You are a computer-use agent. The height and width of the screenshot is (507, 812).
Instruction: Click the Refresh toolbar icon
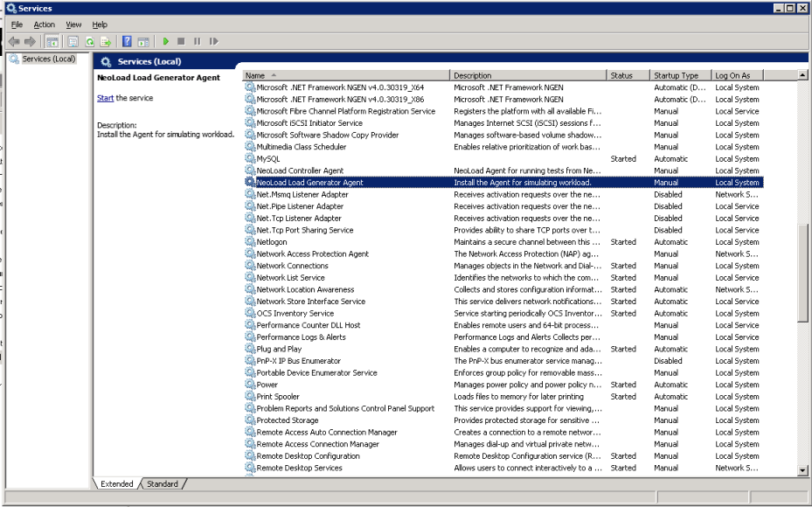click(x=89, y=41)
